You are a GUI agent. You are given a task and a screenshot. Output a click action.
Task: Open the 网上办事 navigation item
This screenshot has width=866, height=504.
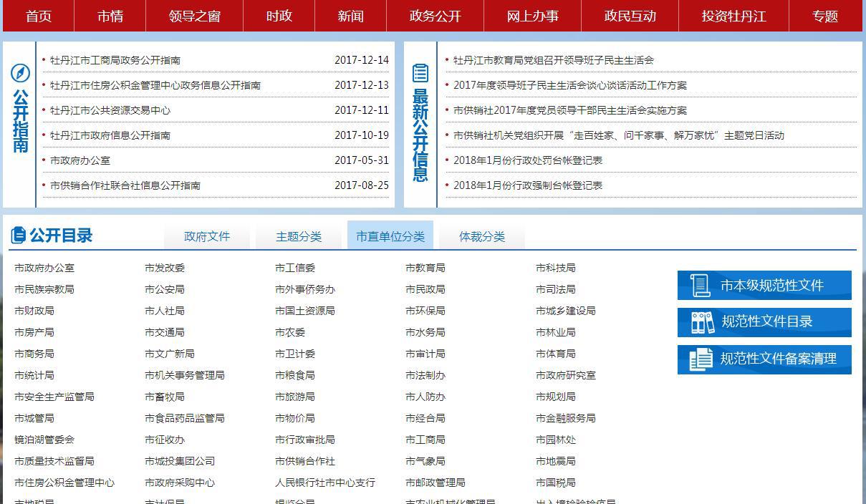(x=532, y=16)
